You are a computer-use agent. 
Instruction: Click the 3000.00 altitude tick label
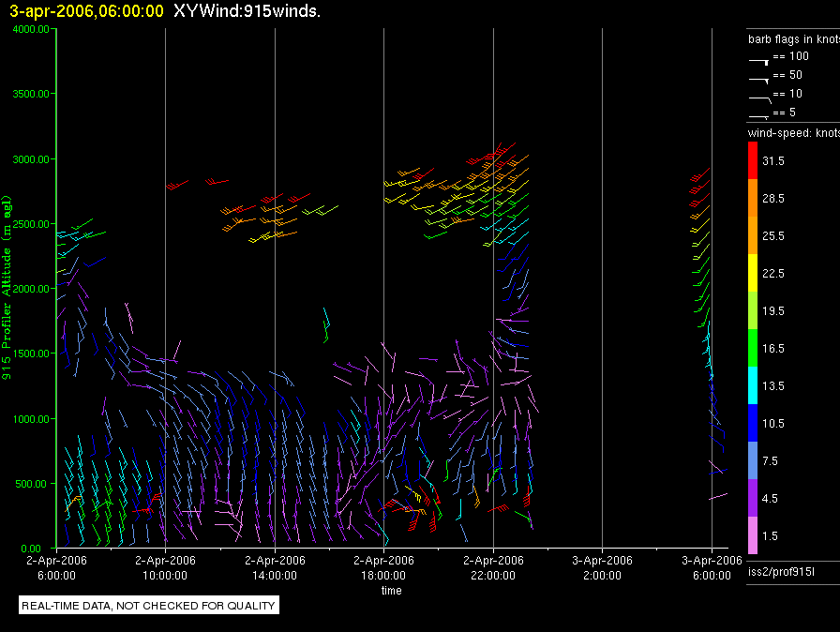[31, 159]
